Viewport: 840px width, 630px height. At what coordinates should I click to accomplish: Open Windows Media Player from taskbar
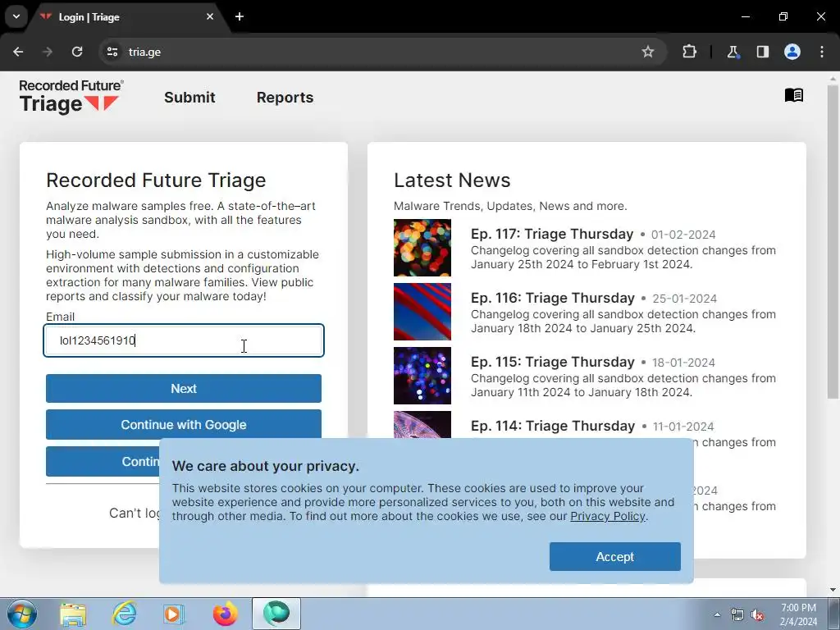pos(174,614)
